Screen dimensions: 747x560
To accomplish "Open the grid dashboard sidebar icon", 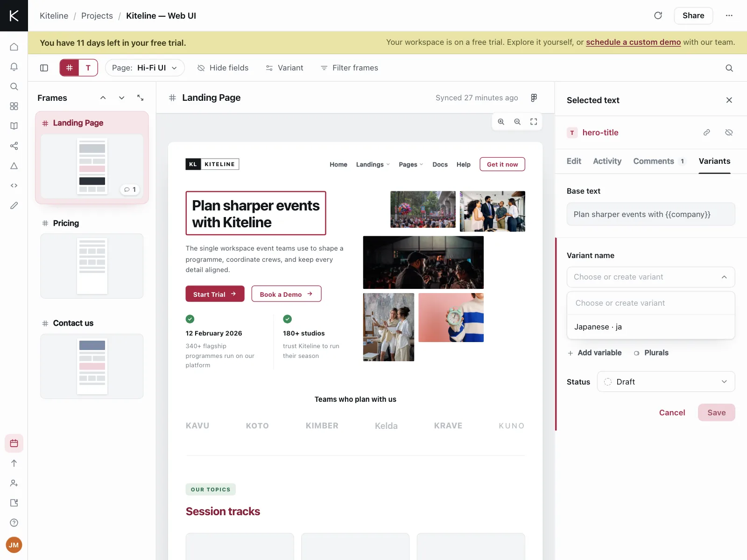I will (14, 106).
